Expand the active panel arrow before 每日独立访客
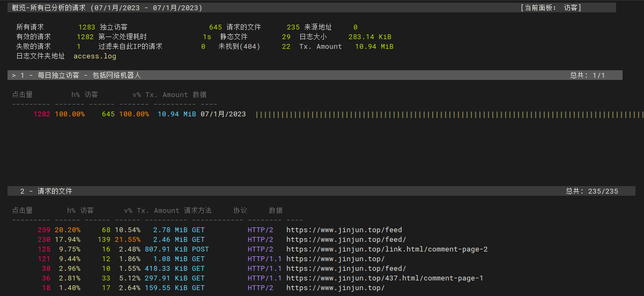Screen dimensions: 644x296 pos(14,76)
